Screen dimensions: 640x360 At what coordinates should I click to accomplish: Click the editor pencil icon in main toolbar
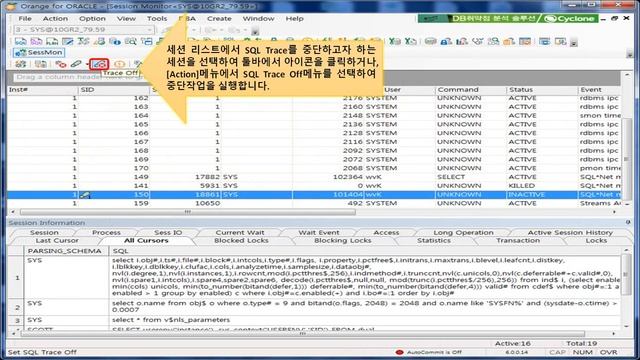point(67,41)
